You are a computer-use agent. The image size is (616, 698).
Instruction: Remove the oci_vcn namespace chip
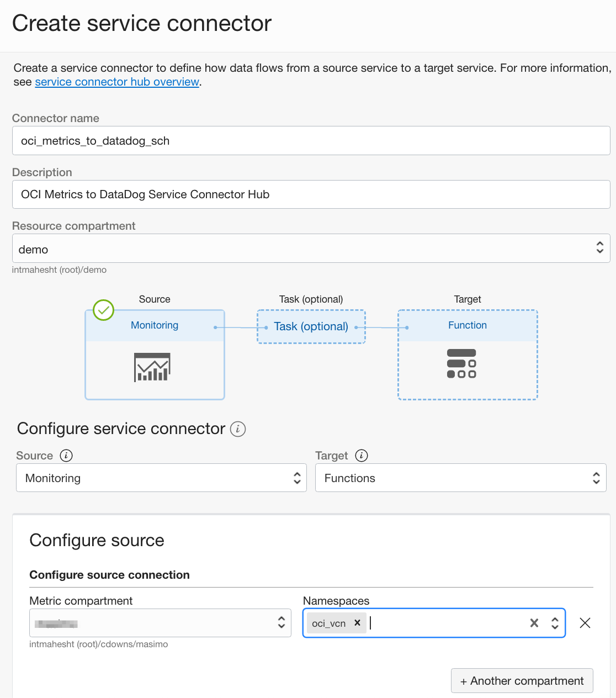point(357,623)
